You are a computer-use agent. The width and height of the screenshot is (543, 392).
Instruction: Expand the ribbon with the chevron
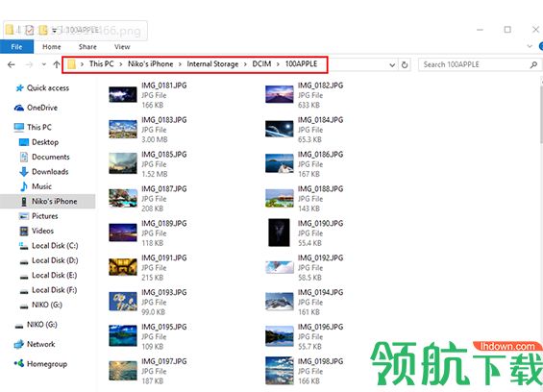pos(530,46)
